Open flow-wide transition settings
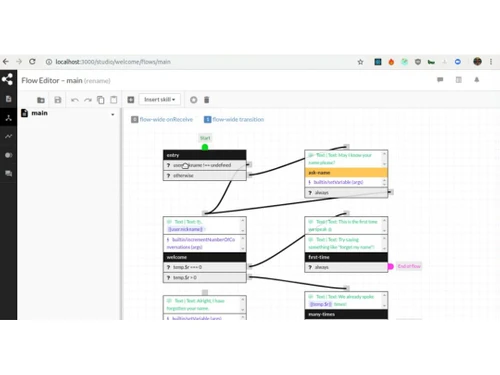Screen dimensions: 500x375 pos(234,119)
